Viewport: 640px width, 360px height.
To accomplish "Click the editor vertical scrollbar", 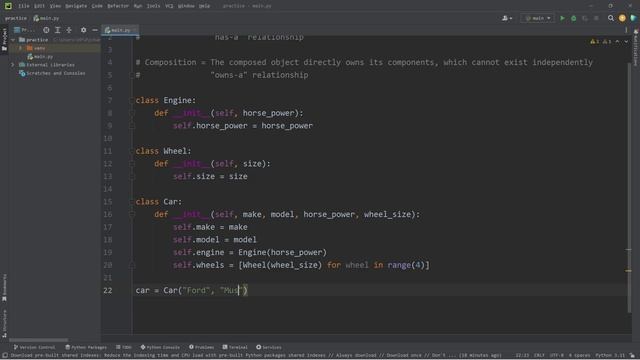I will 629,188.
